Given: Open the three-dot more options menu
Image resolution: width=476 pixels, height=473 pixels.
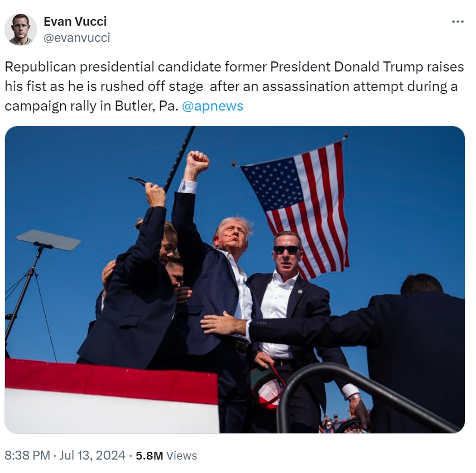Looking at the screenshot, I should coord(458,22).
